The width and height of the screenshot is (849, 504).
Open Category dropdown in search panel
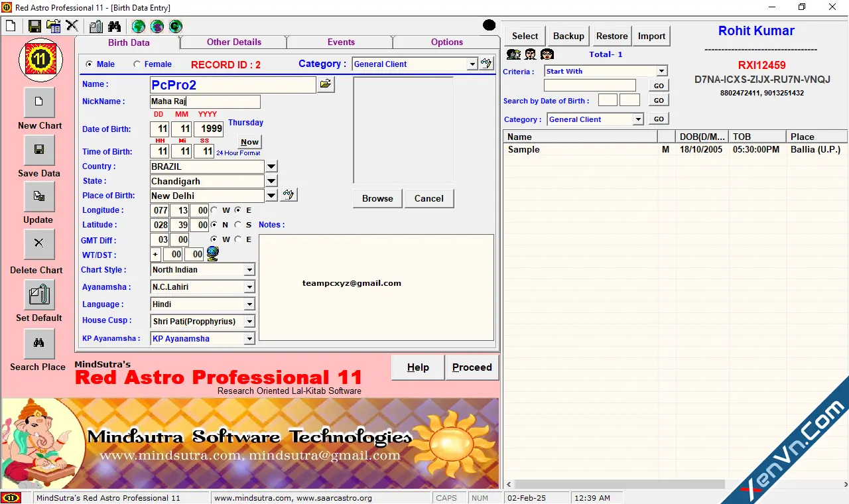coord(638,119)
